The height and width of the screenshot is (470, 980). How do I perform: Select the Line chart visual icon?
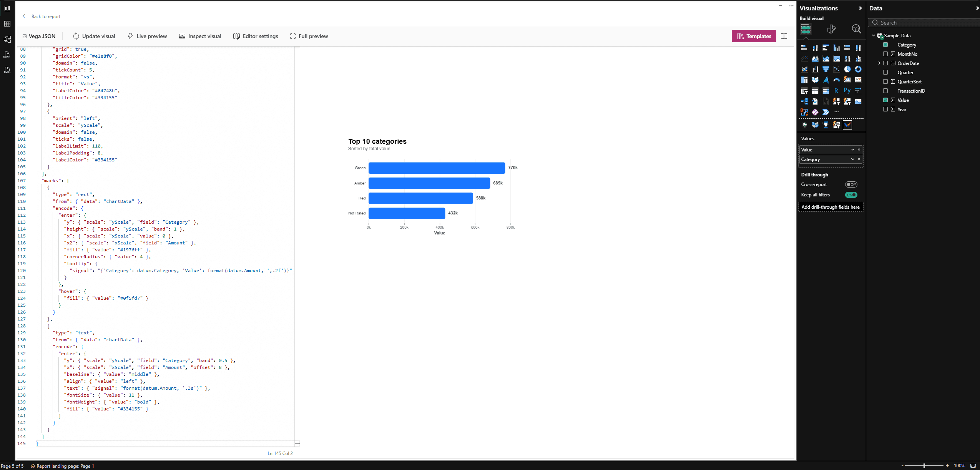[804, 58]
